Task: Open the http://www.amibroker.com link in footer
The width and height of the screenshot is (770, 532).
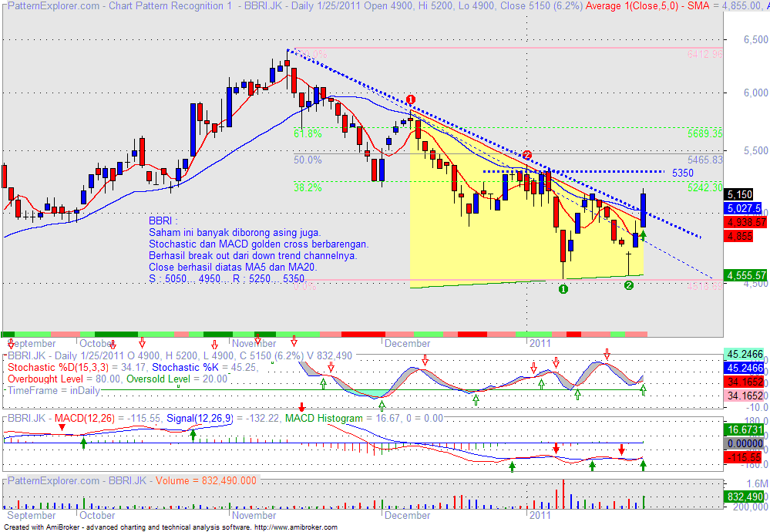Action: click(296, 527)
